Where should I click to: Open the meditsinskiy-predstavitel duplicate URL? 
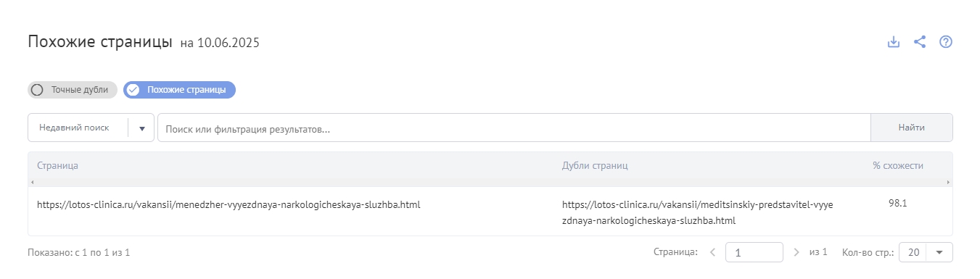pyautogui.click(x=698, y=212)
